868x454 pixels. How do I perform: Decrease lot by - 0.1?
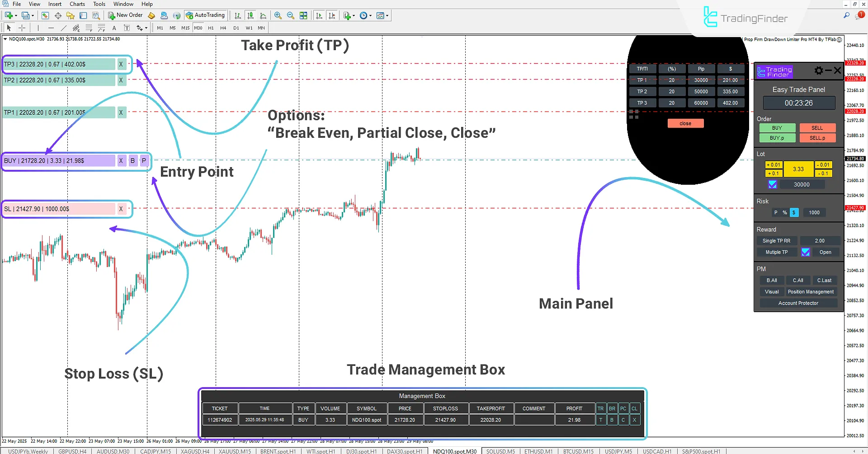(823, 173)
